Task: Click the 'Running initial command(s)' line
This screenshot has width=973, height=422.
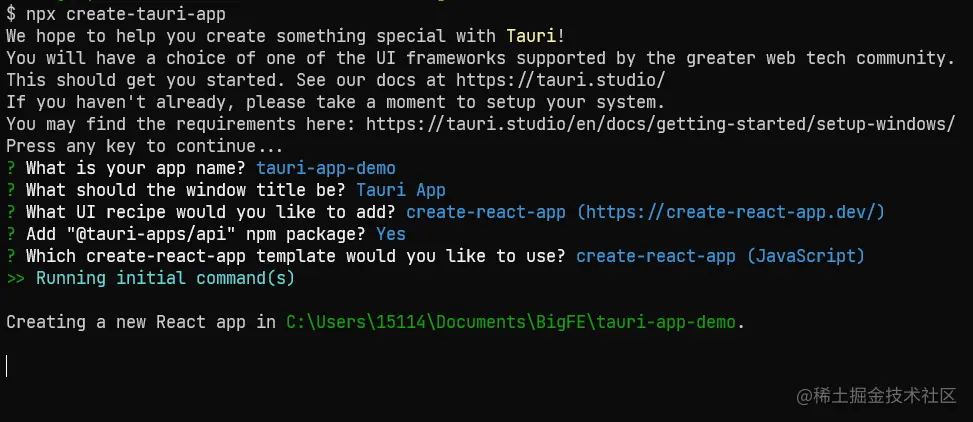Action: point(150,278)
